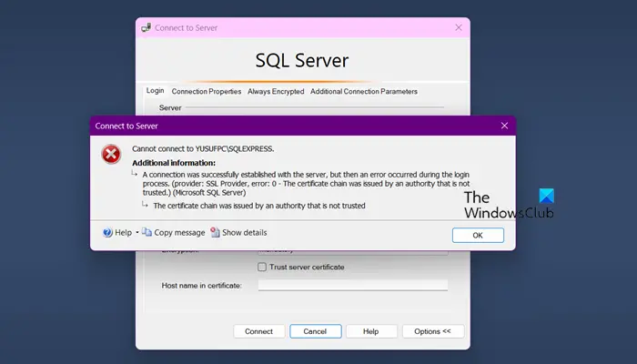
Task: Click the Copy message pages icon
Action: point(147,232)
